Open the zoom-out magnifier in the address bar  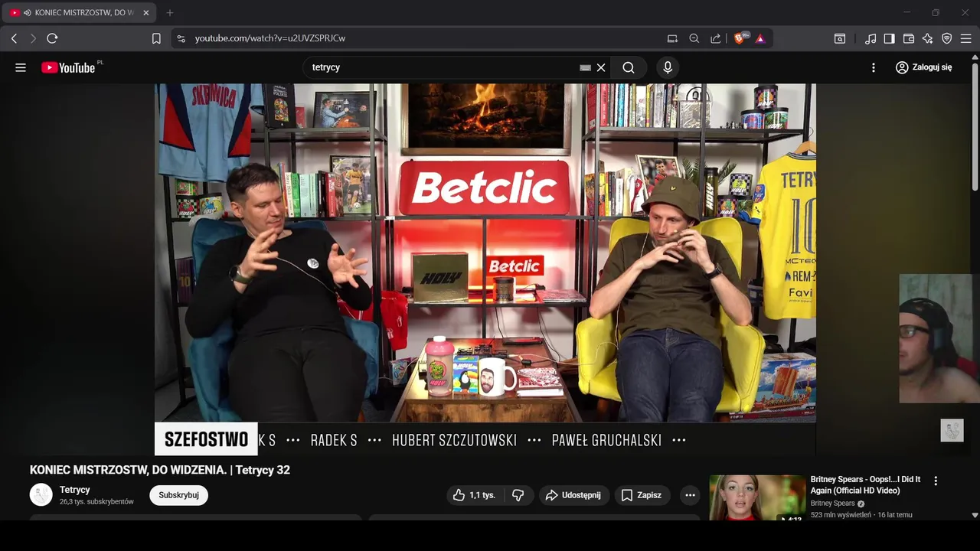click(x=694, y=38)
